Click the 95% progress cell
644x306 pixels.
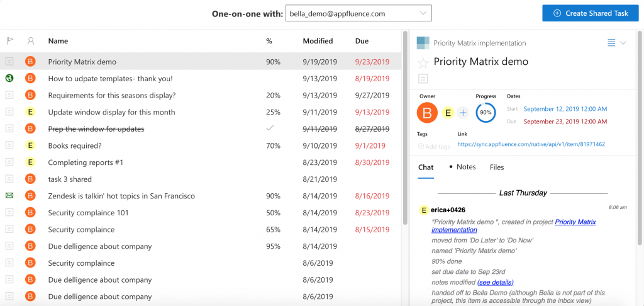pos(273,246)
